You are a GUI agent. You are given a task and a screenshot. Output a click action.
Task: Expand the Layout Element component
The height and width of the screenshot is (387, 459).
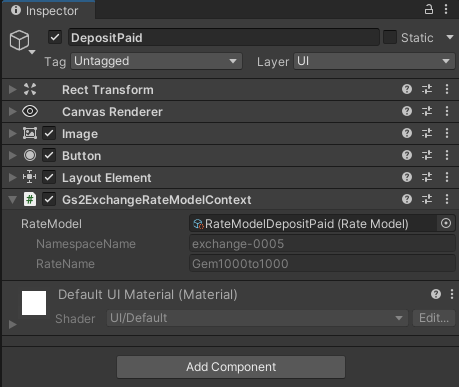tap(13, 177)
